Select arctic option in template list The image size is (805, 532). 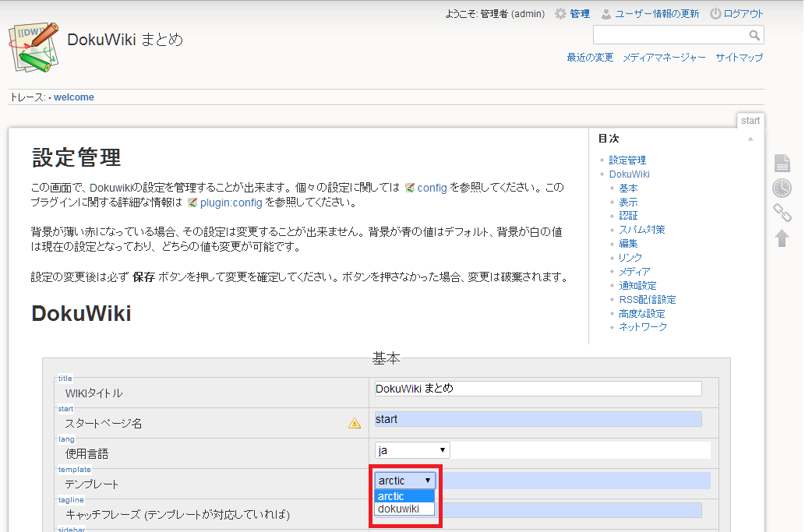404,496
